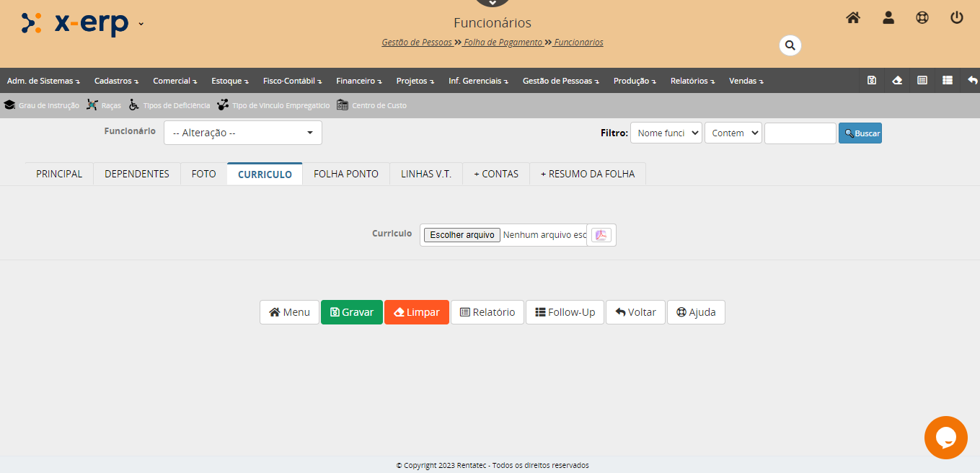Open Centro de Custo shortcut
980x473 pixels.
tap(372, 105)
